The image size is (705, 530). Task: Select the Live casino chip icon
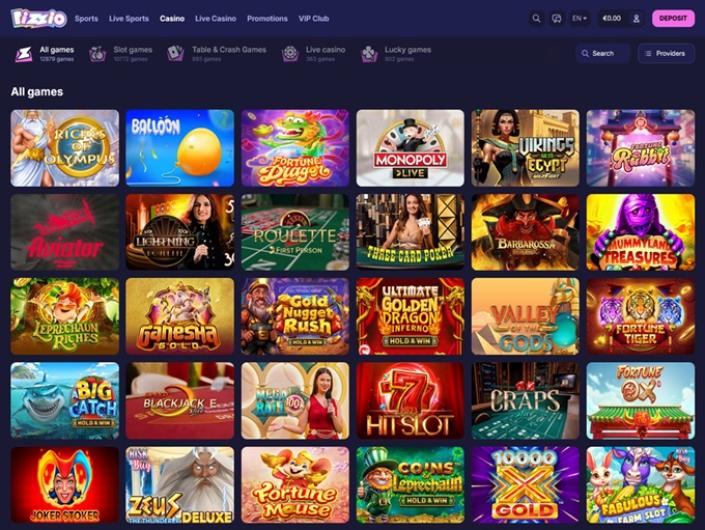[x=290, y=53]
